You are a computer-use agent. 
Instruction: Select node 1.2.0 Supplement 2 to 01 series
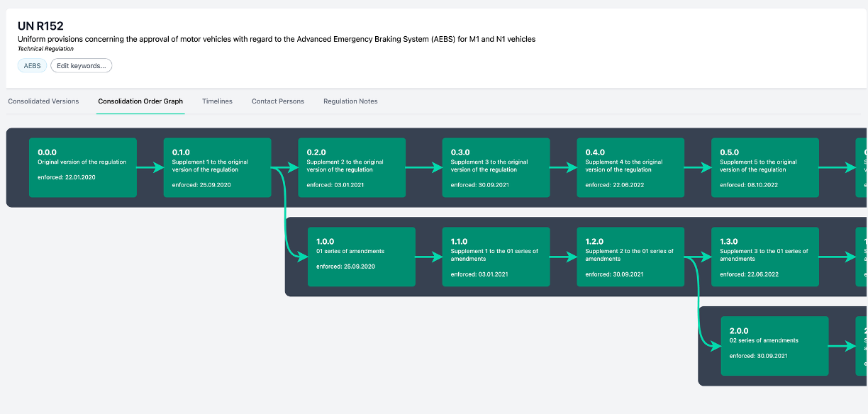[630, 257]
